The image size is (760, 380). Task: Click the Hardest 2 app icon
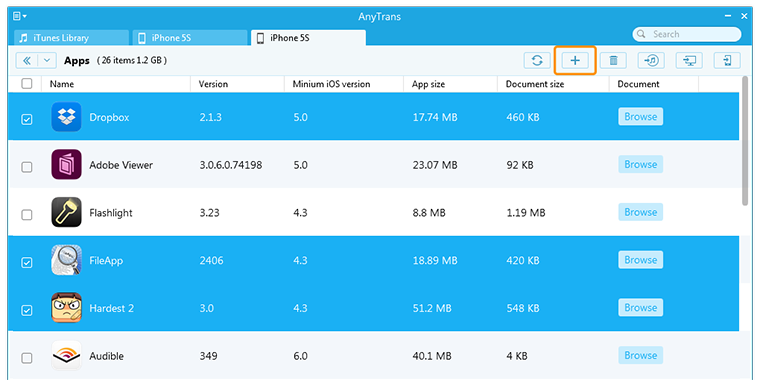point(66,308)
